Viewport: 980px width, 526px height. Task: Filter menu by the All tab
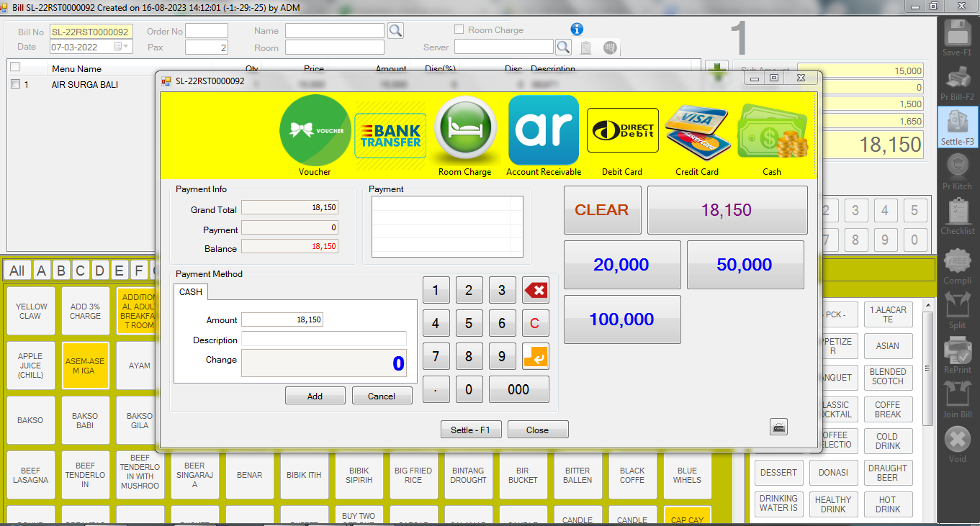17,271
